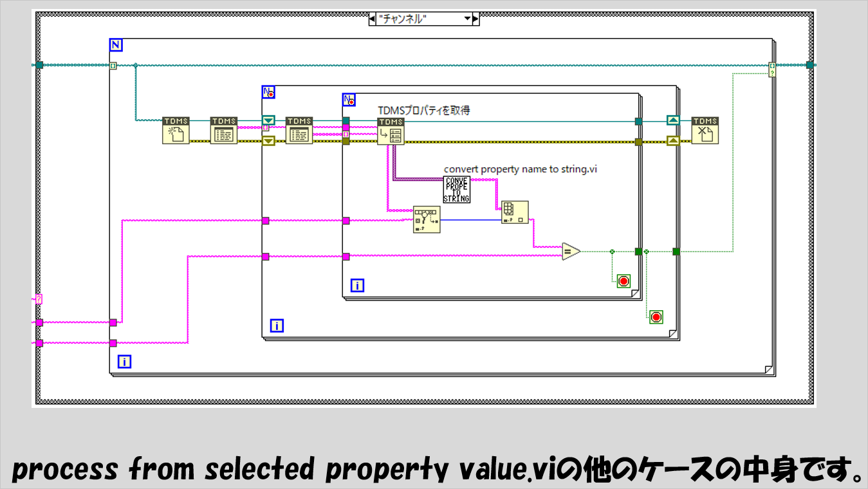Click the Equal comparison function node
868x489 pixels.
pyautogui.click(x=571, y=252)
